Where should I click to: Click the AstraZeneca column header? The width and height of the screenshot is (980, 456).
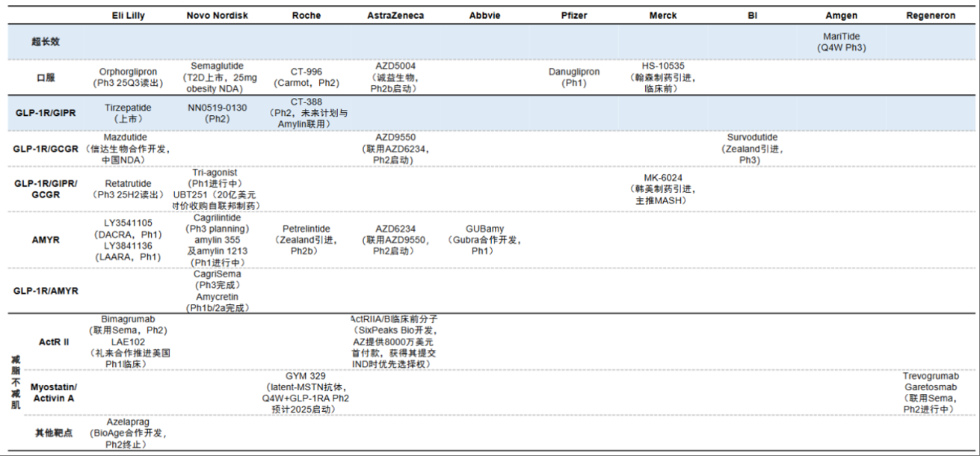coord(395,16)
